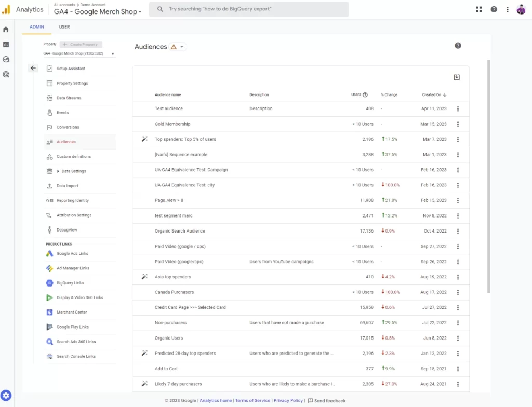Click the Audiences warning triangle icon

[x=174, y=47]
